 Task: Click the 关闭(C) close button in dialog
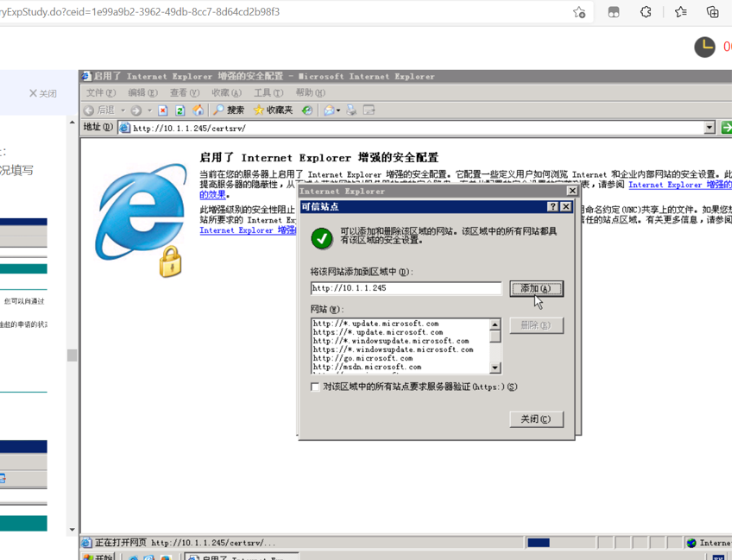point(536,419)
